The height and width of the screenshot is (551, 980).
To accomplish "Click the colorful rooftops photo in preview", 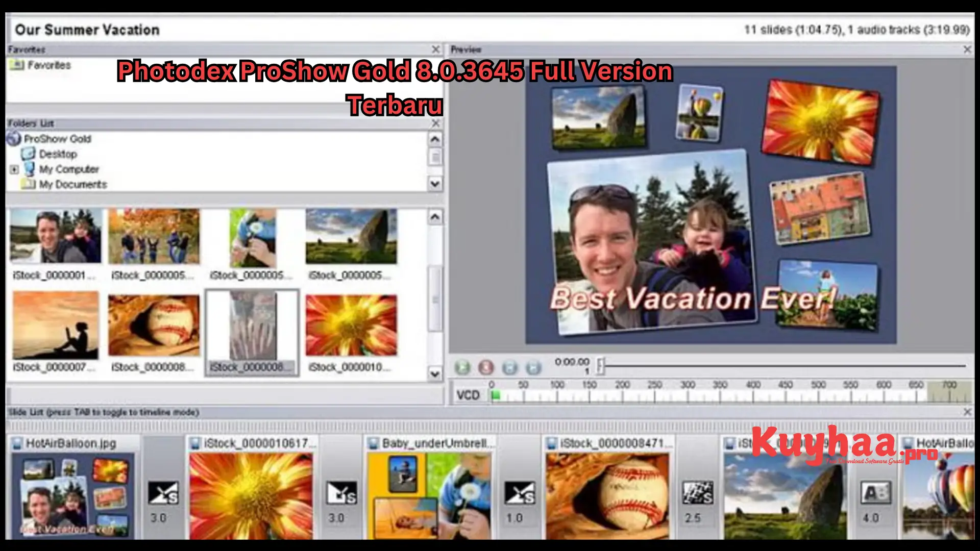I will (x=820, y=208).
